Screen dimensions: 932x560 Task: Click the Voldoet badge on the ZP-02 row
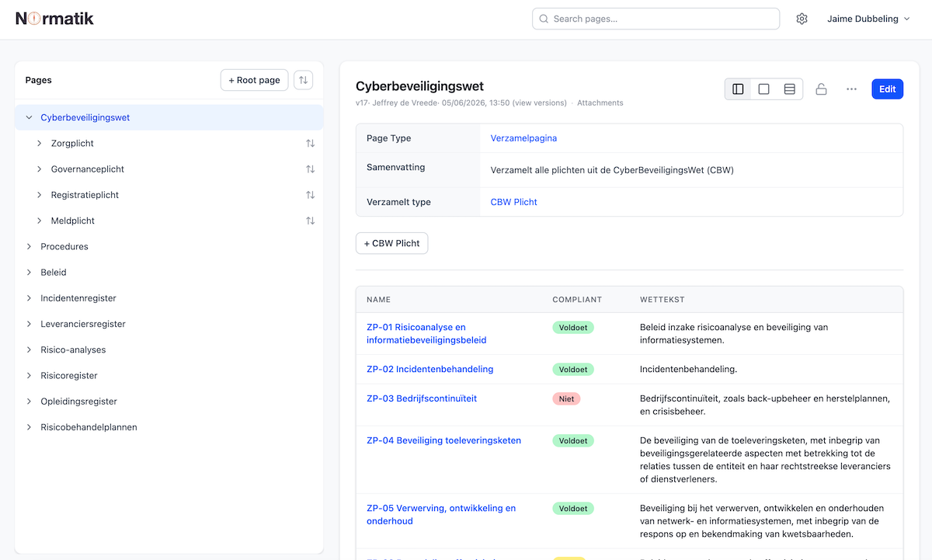point(573,369)
